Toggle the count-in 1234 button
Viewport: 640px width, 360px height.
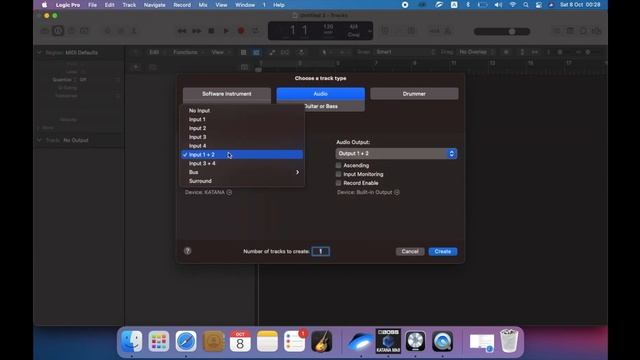tap(434, 31)
